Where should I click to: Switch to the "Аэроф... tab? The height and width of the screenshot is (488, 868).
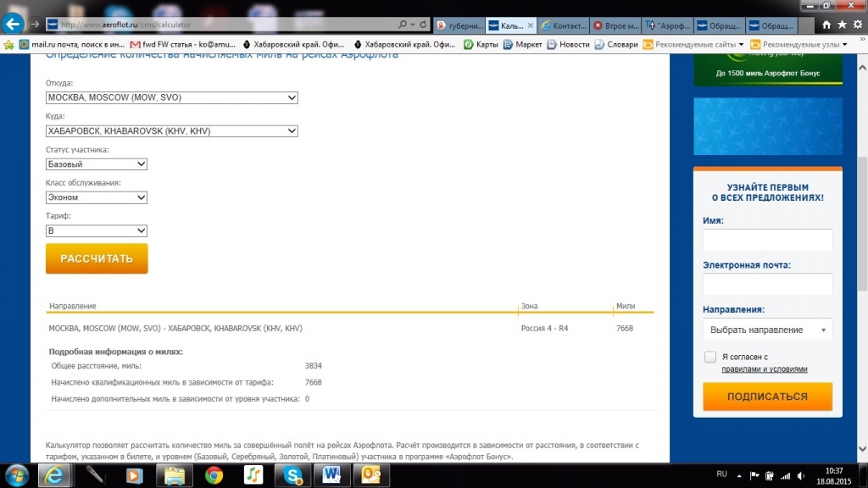(x=668, y=25)
